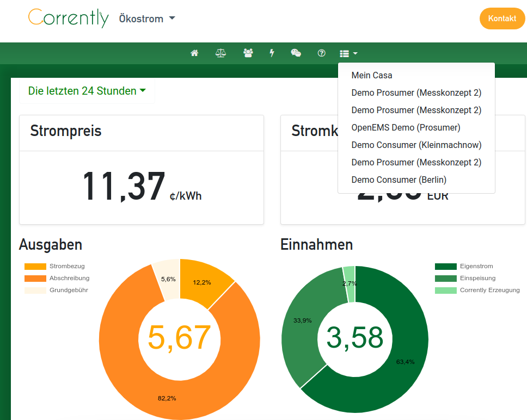
Task: Expand the Ökostrom dropdown
Action: pyautogui.click(x=147, y=18)
